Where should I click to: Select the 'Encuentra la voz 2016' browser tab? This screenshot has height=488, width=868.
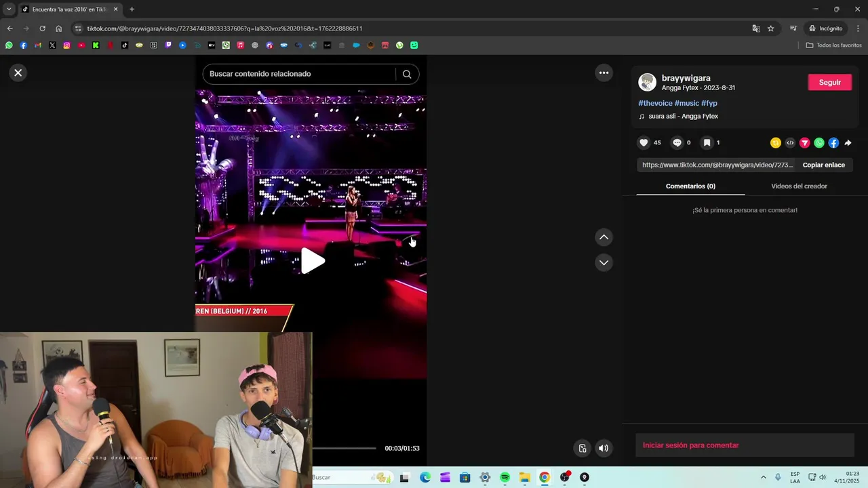(70, 9)
